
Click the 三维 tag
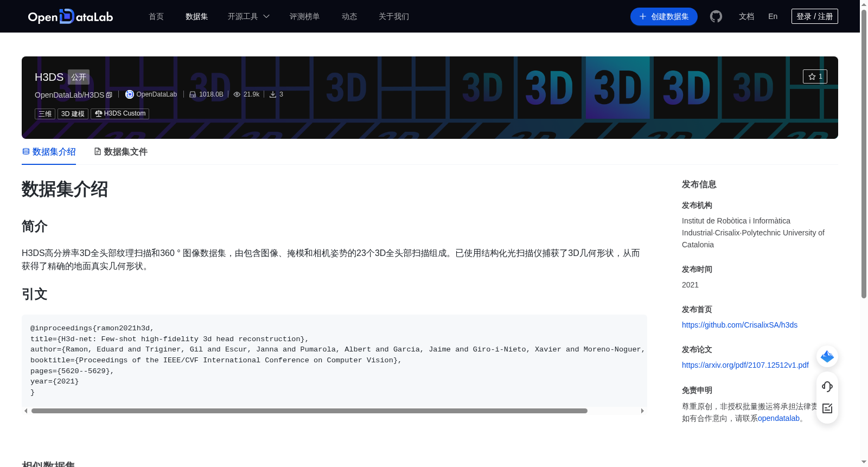[x=45, y=113]
